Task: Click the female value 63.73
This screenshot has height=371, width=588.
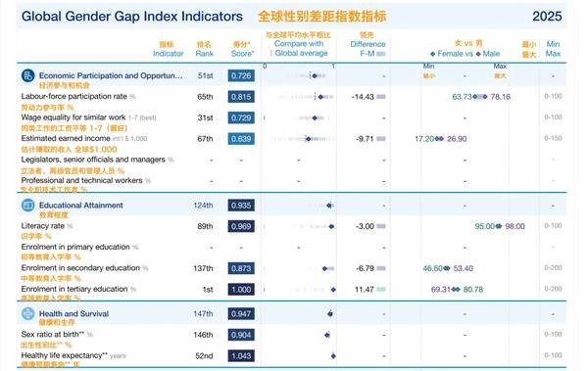Action: click(462, 97)
